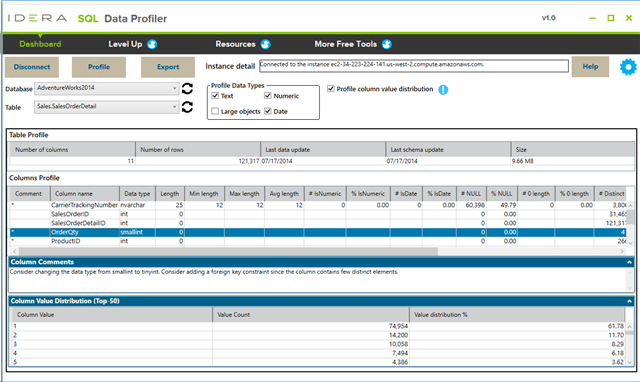Sort by # 0 length header
The height and width of the screenshot is (382, 640).
pyautogui.click(x=536, y=193)
